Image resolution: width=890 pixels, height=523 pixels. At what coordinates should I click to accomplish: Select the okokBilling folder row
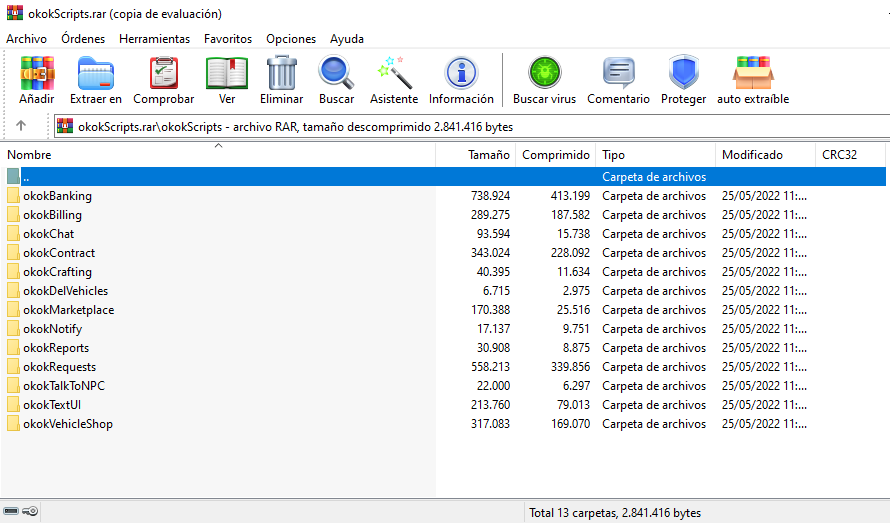point(443,215)
